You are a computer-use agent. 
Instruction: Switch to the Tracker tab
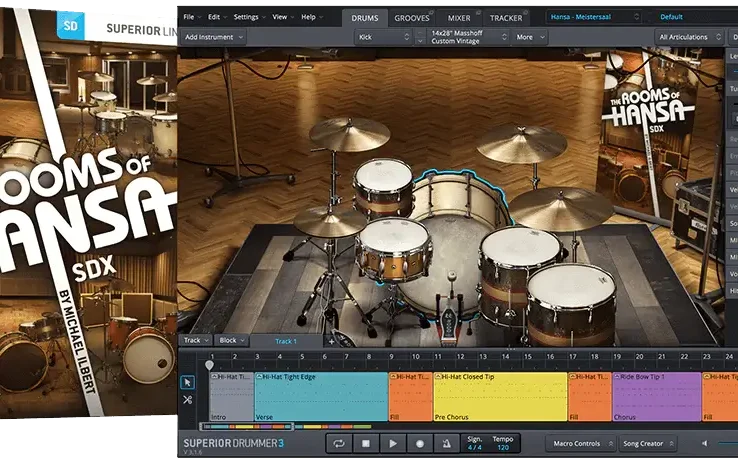(506, 18)
